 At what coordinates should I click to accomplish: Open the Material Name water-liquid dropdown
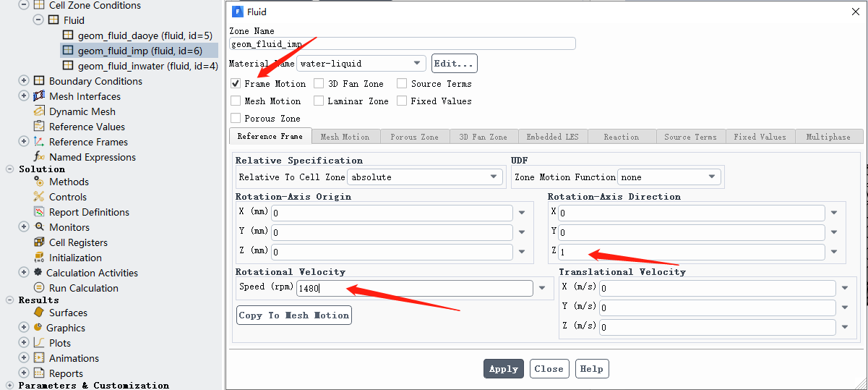418,64
